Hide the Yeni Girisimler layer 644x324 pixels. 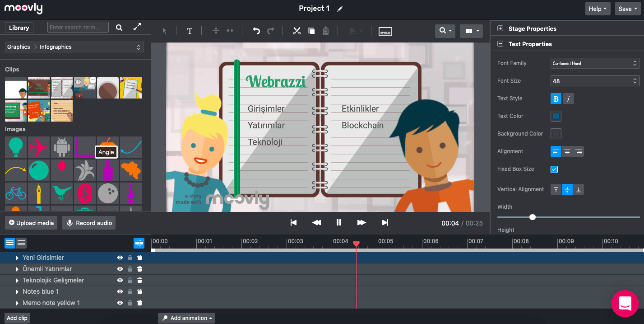click(120, 258)
